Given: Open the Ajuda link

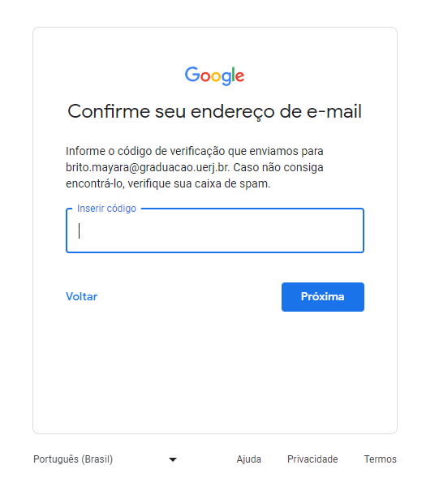Looking at the screenshot, I should [x=249, y=459].
